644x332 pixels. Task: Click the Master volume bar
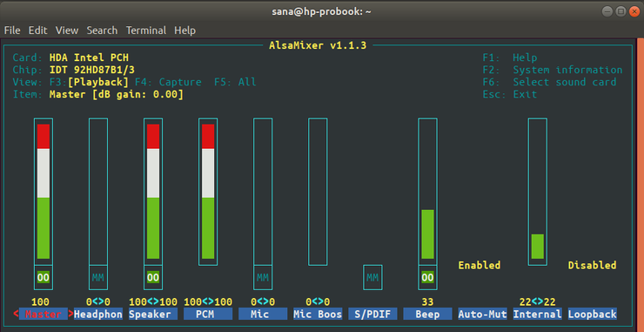(44, 192)
